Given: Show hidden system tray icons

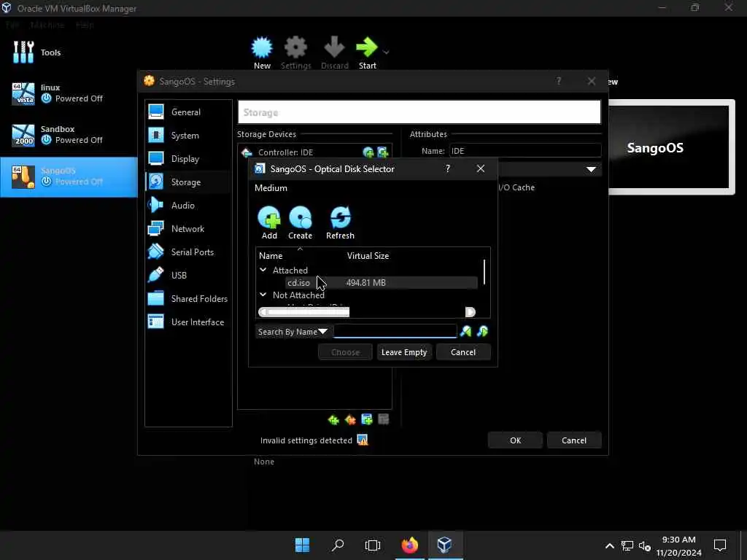Looking at the screenshot, I should tap(609, 545).
